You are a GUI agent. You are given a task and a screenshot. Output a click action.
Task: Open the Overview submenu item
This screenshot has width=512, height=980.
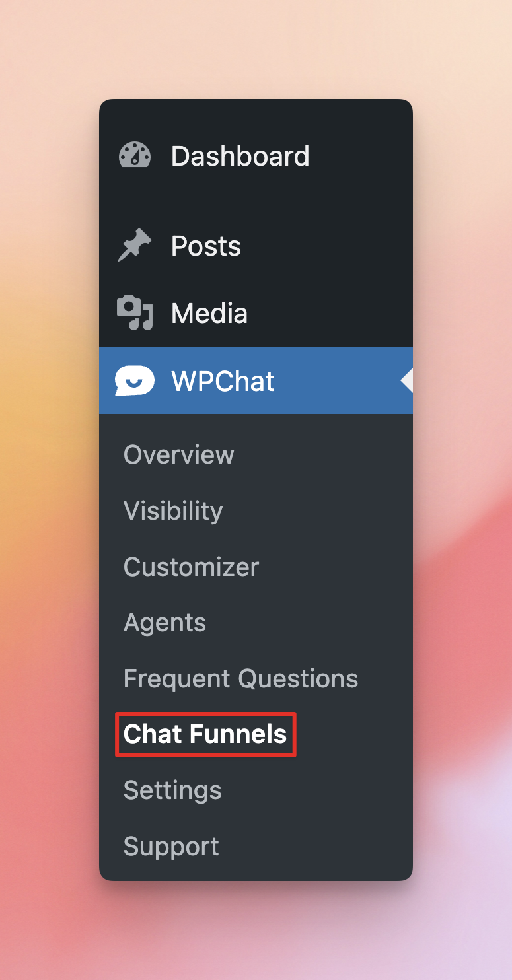[x=179, y=454]
